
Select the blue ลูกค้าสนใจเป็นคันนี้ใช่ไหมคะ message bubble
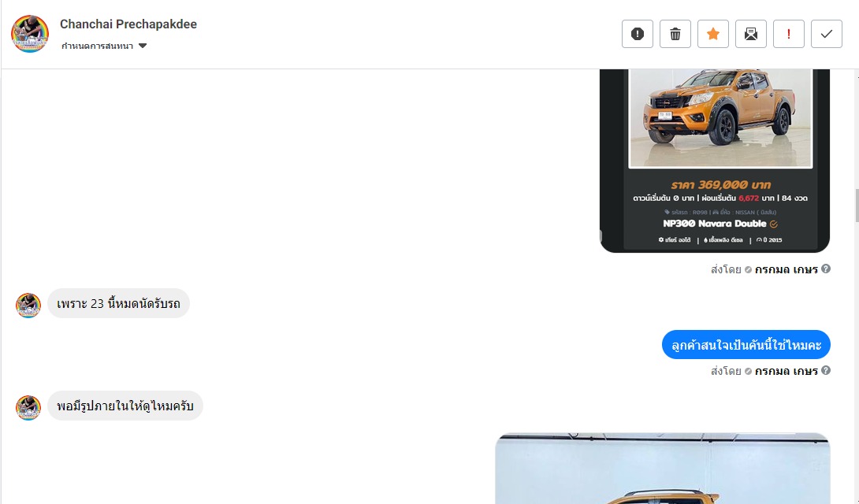point(746,345)
